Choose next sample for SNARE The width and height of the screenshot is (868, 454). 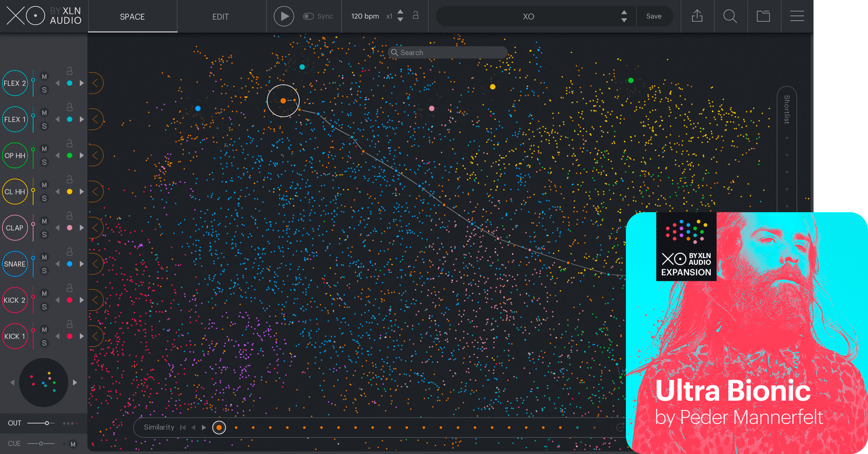tap(82, 264)
